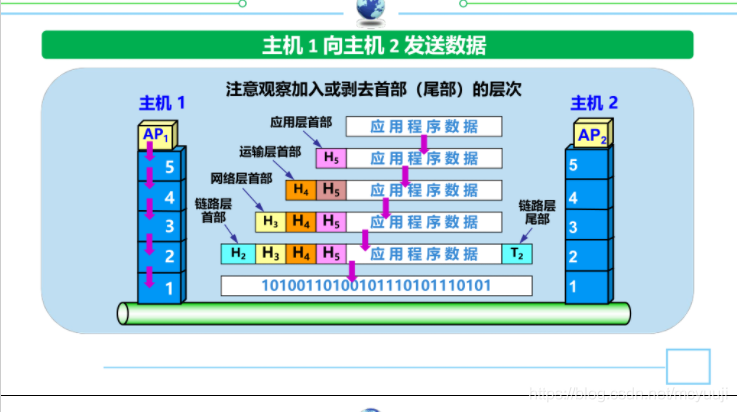The height and width of the screenshot is (412, 737).
Task: Click layer 5 block of host 1
Action: pyautogui.click(x=162, y=165)
